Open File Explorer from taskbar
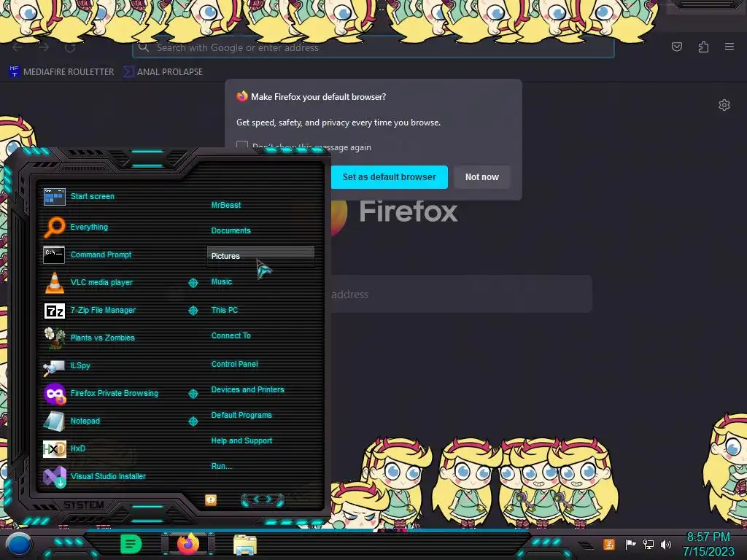This screenshot has width=747, height=560. 245,545
